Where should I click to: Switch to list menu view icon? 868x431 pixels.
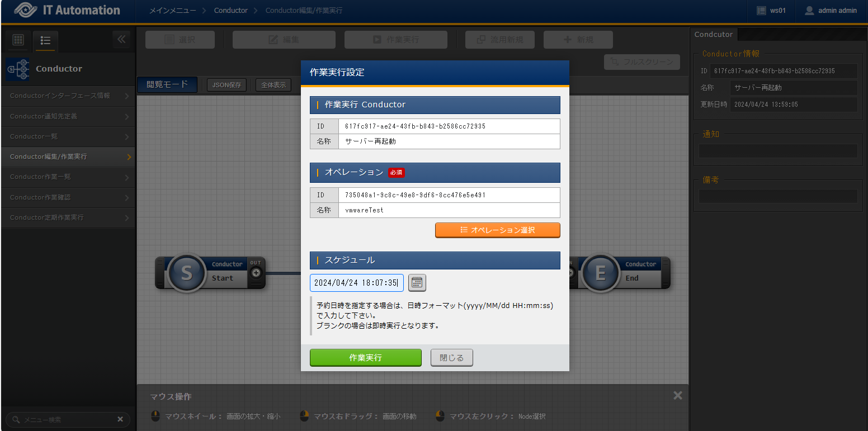click(45, 40)
